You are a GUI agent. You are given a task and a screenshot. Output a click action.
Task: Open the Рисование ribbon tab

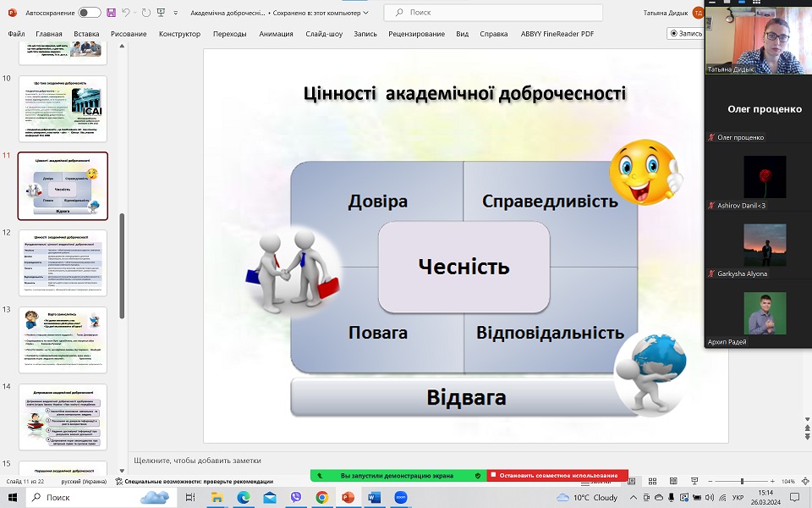tap(129, 34)
